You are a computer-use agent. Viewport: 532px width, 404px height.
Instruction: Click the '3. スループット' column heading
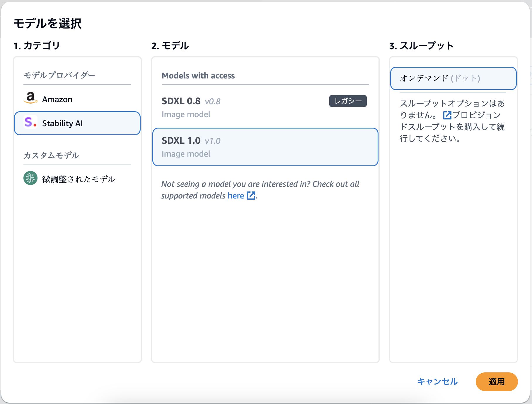point(422,46)
